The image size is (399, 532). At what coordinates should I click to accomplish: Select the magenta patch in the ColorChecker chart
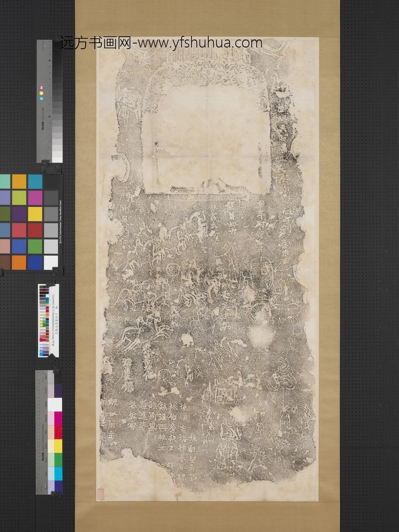click(35, 197)
